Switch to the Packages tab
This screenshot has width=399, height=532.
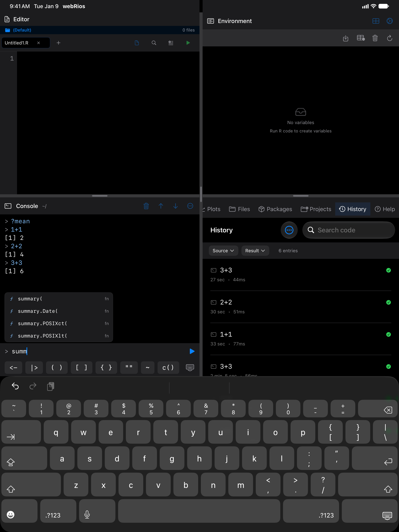click(275, 209)
